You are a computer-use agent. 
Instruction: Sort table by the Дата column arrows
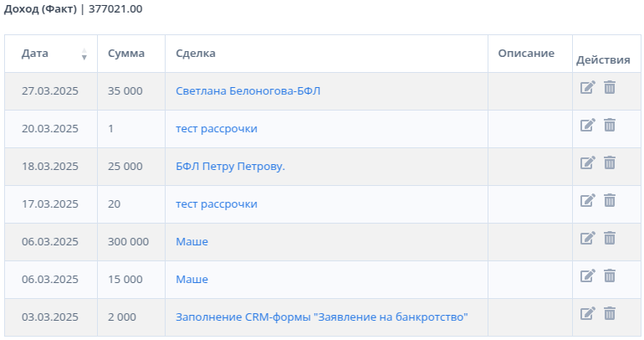coord(84,54)
